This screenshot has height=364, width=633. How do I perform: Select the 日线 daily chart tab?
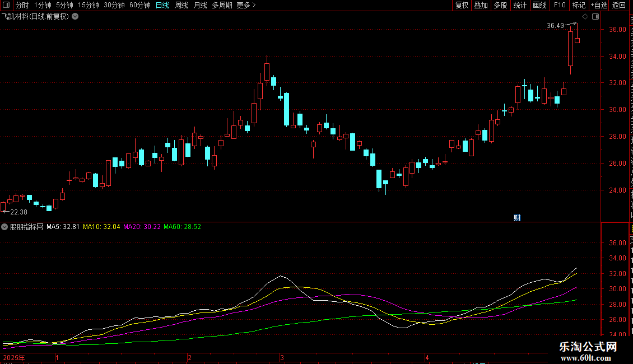tap(162, 5)
